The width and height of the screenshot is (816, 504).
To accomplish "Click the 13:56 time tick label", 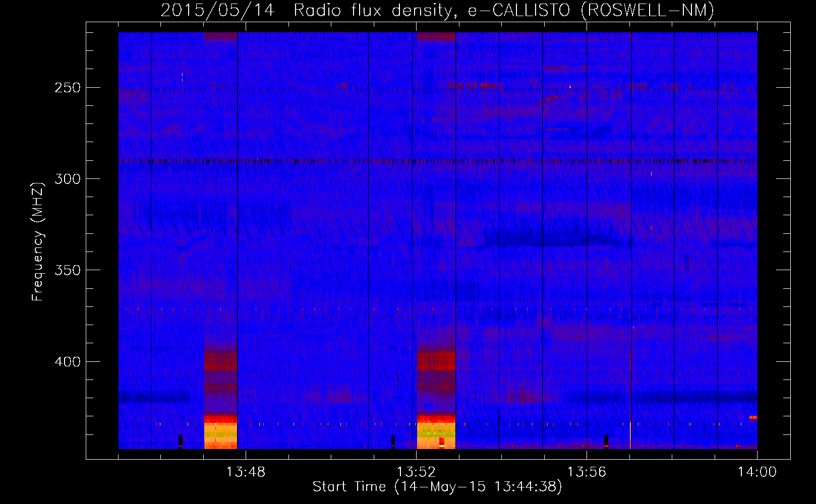I will [x=587, y=472].
